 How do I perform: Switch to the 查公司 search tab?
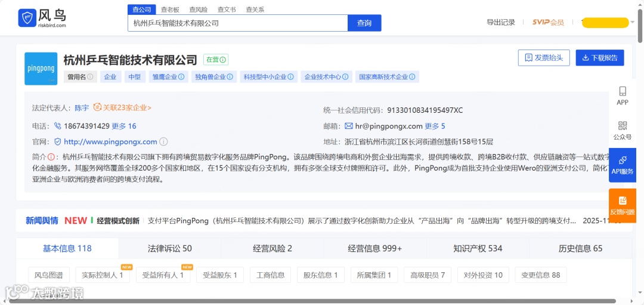point(142,10)
